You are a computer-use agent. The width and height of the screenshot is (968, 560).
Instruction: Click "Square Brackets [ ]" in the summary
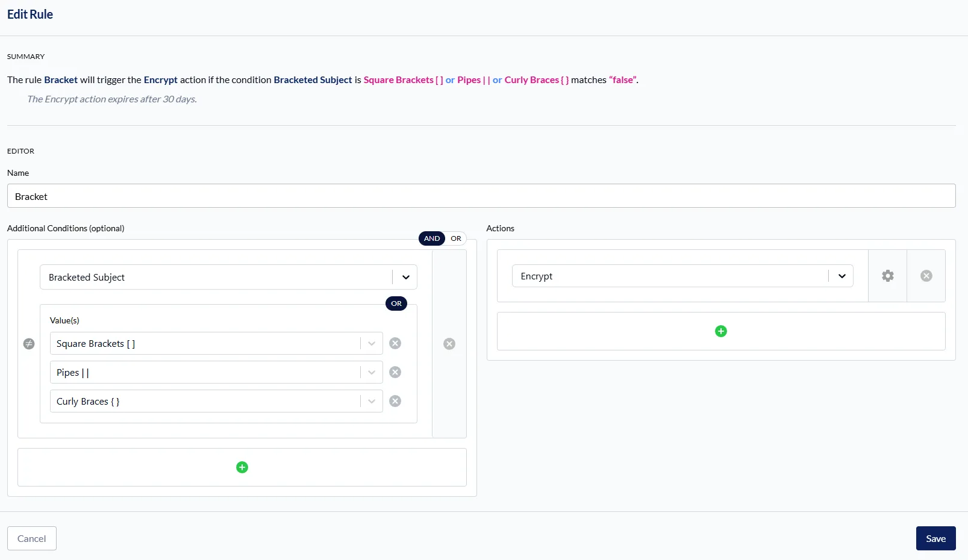point(403,79)
